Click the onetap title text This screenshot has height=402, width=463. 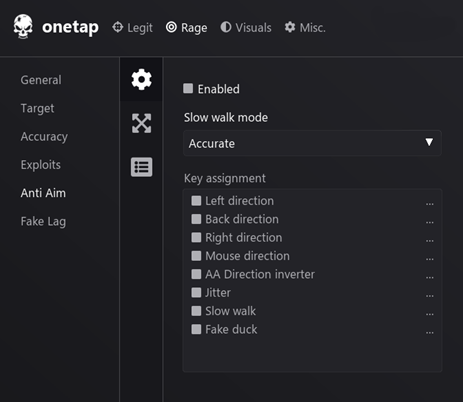pos(70,27)
